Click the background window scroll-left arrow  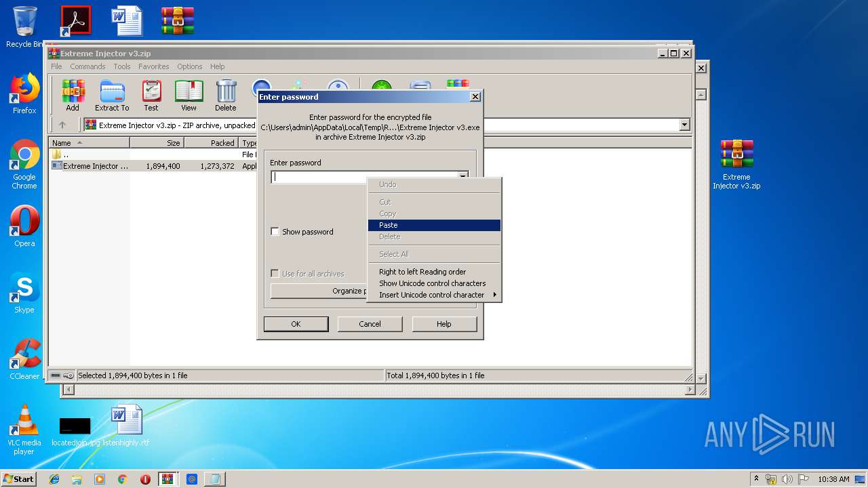tap(67, 390)
